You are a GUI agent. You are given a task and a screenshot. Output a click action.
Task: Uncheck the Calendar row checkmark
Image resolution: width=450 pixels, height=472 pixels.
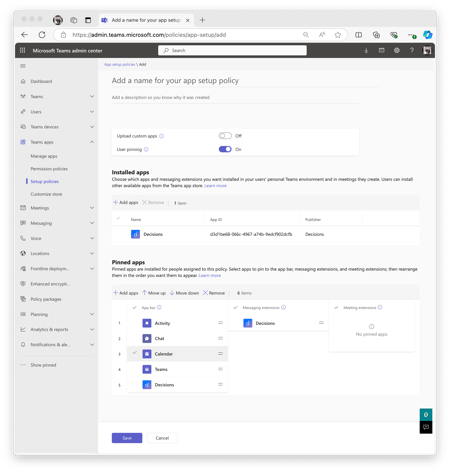pyautogui.click(x=135, y=353)
